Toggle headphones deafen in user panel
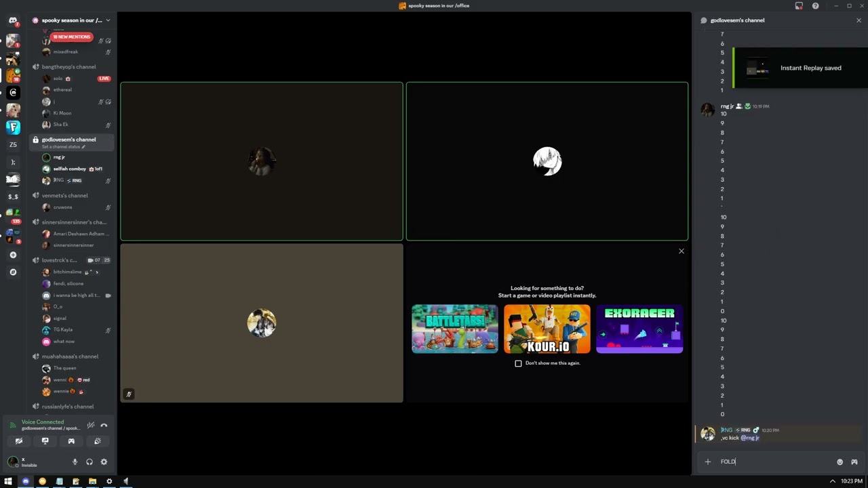Image resolution: width=868 pixels, height=488 pixels. pos(90,462)
